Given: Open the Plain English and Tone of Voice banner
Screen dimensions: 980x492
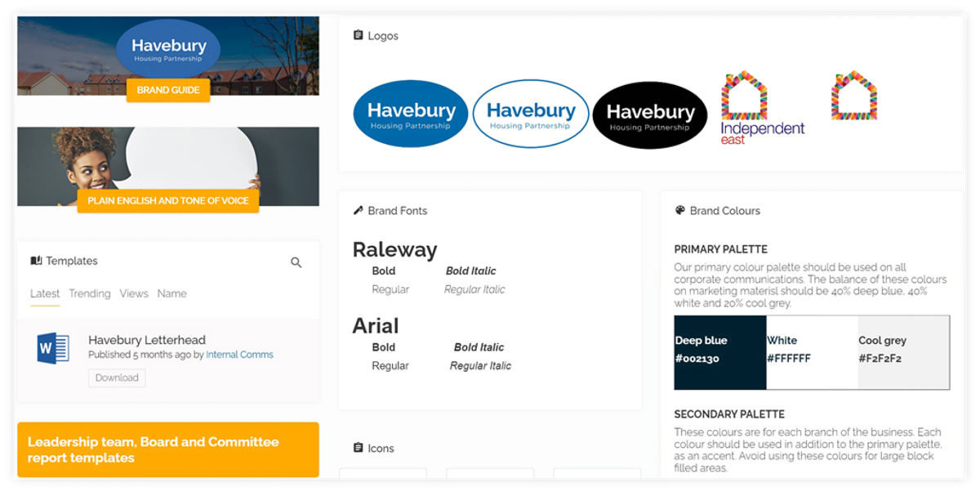Looking at the screenshot, I should coord(167,200).
